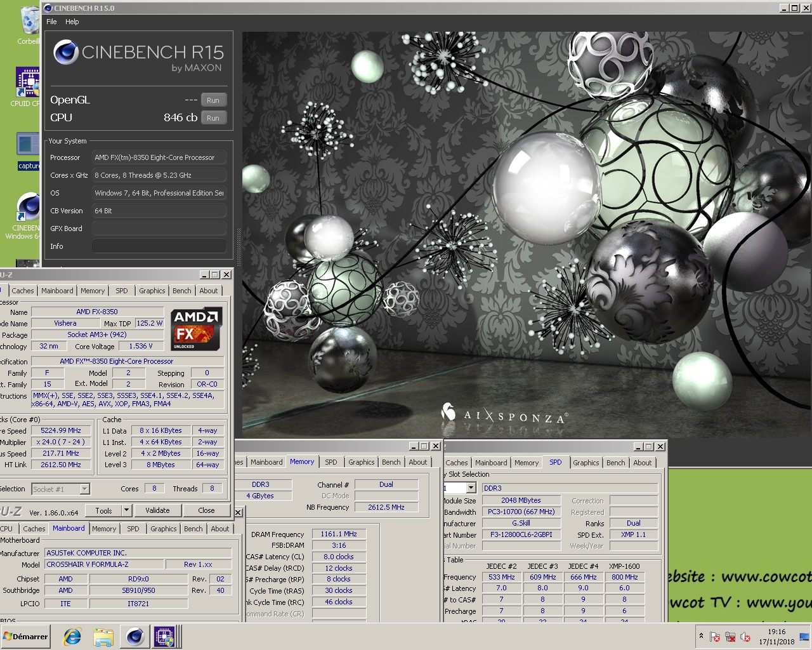Click the show desktop icon beside the clock
Screen dimensions: 812x650
(804, 637)
